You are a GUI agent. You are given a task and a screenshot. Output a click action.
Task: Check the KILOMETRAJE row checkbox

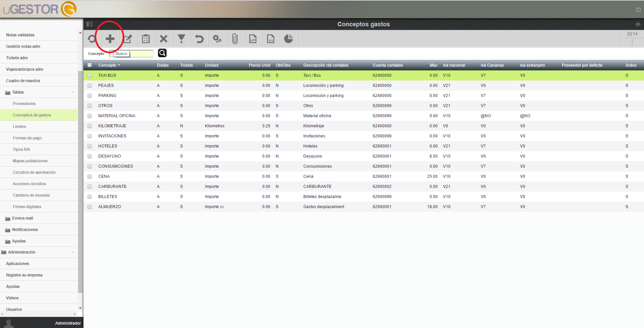pos(90,126)
